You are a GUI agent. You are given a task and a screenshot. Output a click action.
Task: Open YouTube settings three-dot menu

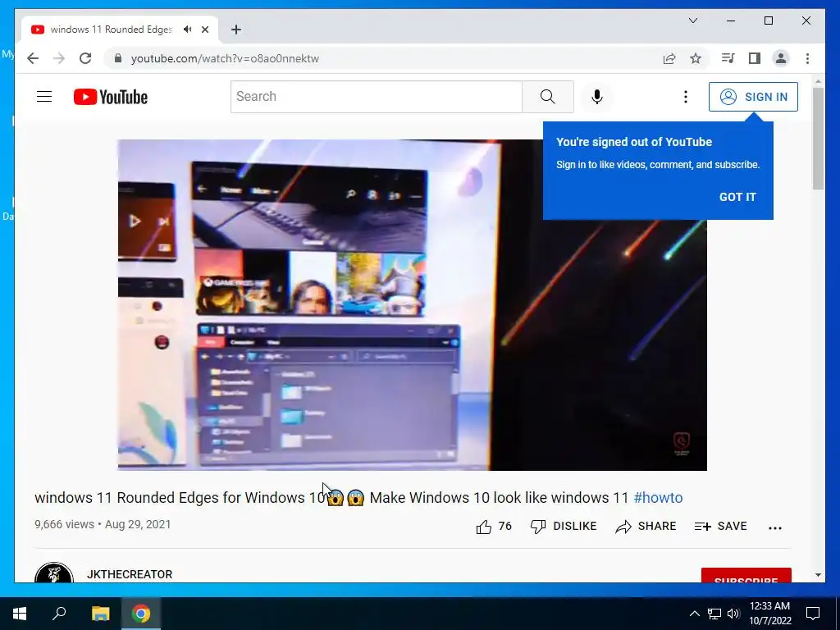(x=685, y=97)
